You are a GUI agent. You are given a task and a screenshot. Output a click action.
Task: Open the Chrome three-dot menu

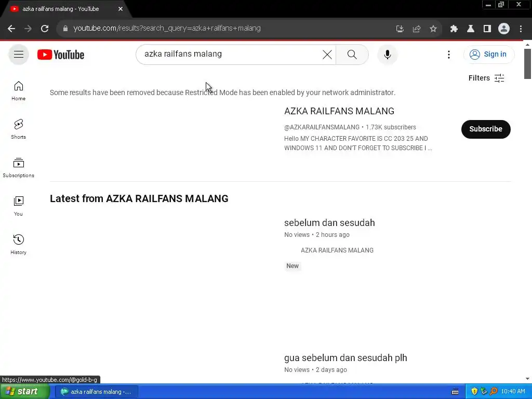point(521,29)
